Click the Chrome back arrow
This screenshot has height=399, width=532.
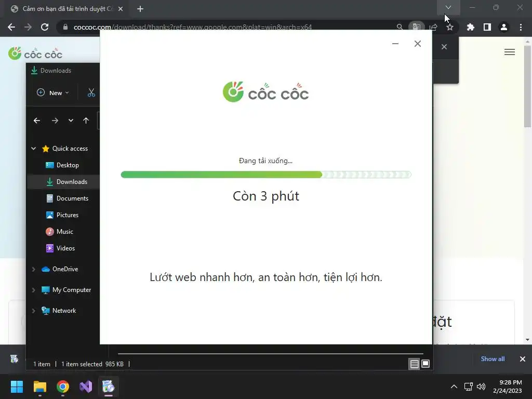[11, 27]
